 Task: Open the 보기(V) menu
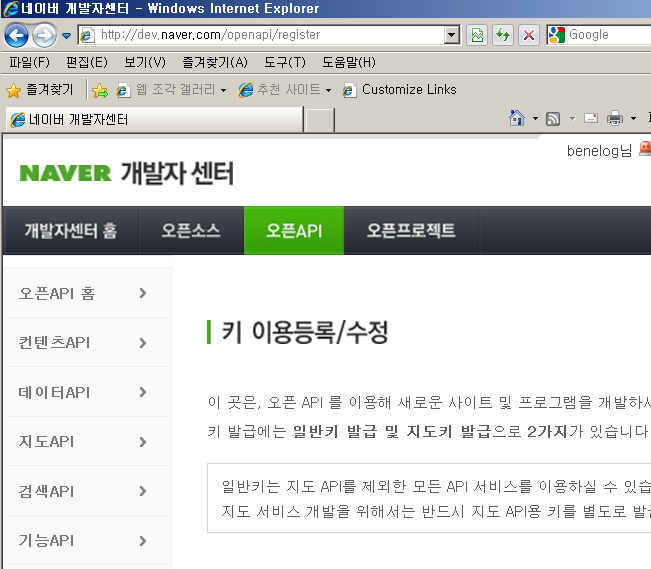[145, 62]
